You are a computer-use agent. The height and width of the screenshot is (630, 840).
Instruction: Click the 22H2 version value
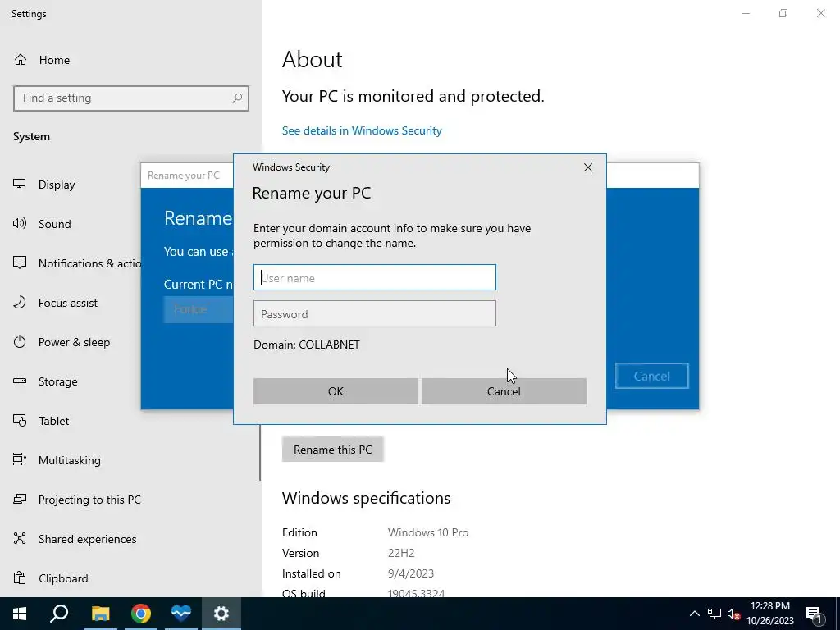pyautogui.click(x=401, y=554)
